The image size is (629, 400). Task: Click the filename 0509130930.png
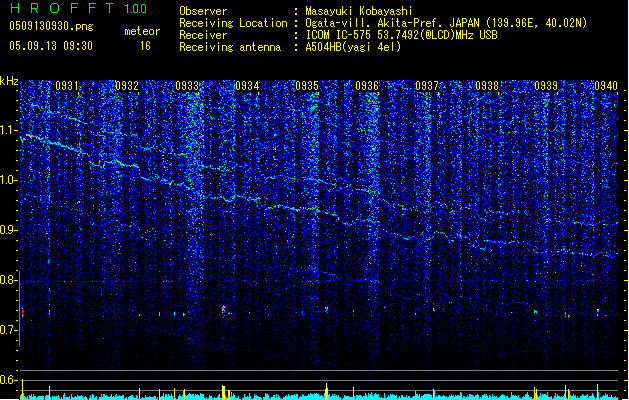point(51,27)
